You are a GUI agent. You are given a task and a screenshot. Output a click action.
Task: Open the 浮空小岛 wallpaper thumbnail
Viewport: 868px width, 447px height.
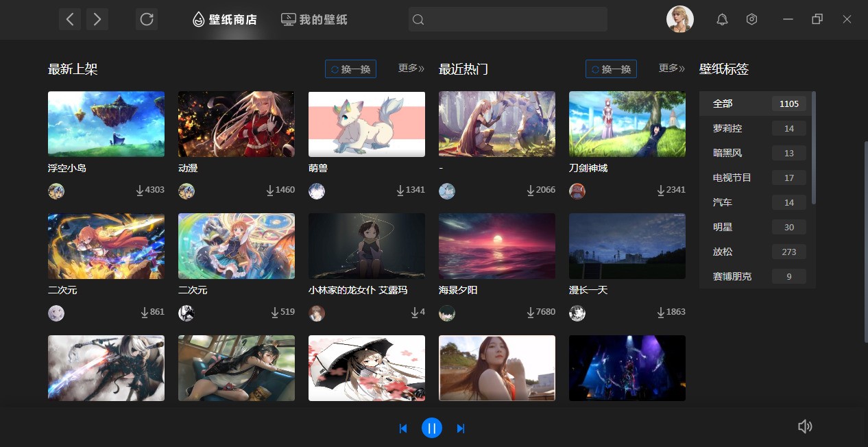click(106, 124)
